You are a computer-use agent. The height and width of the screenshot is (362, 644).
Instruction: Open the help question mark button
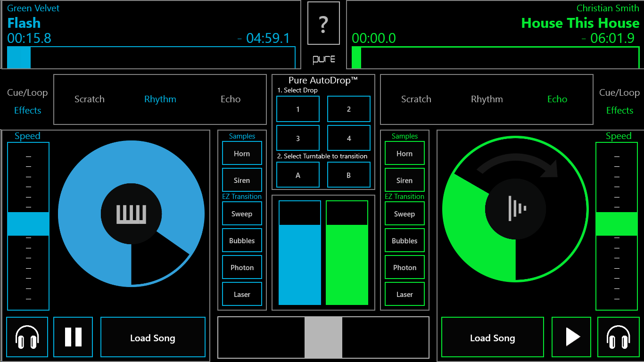click(x=323, y=23)
